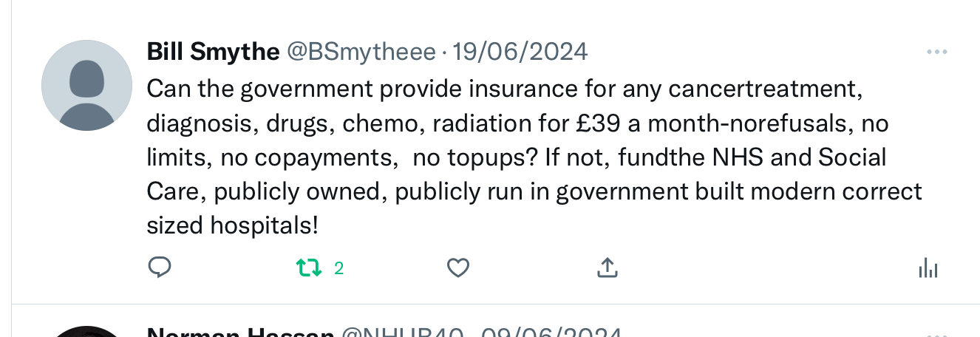Click the retweet count number 2
The image size is (980, 337).
pos(338,268)
